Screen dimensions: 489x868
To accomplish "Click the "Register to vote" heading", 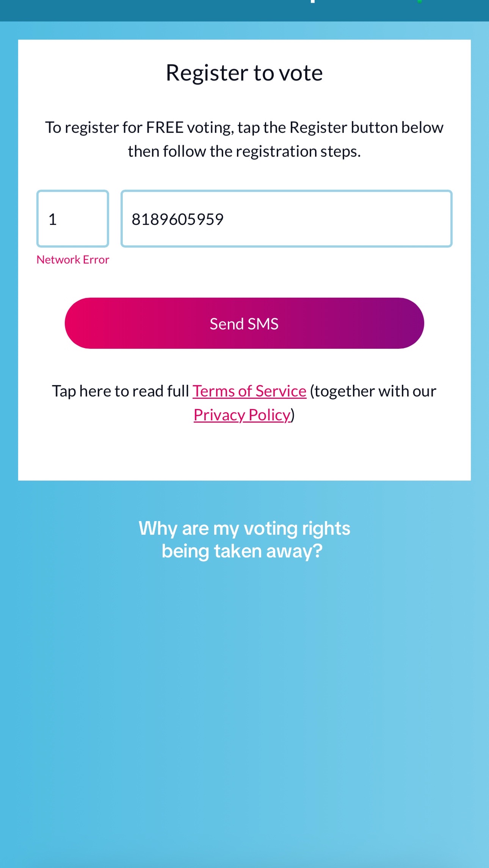I will tap(244, 73).
